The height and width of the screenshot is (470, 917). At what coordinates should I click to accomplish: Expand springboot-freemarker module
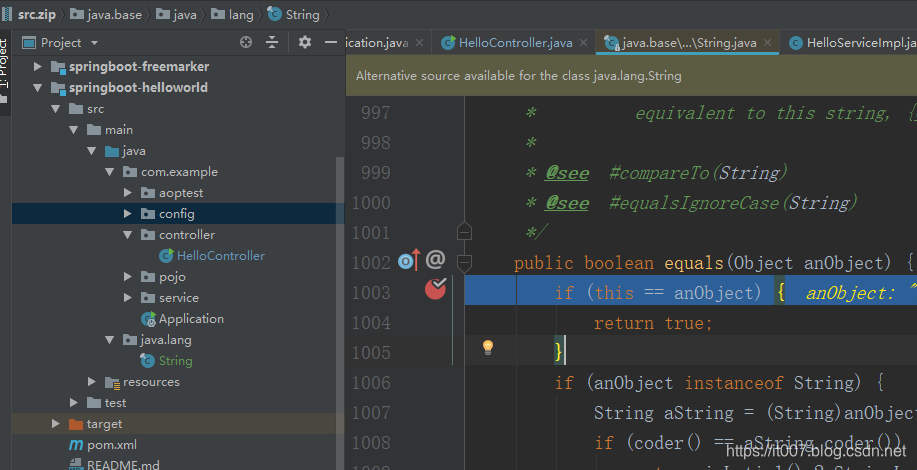coord(37,67)
